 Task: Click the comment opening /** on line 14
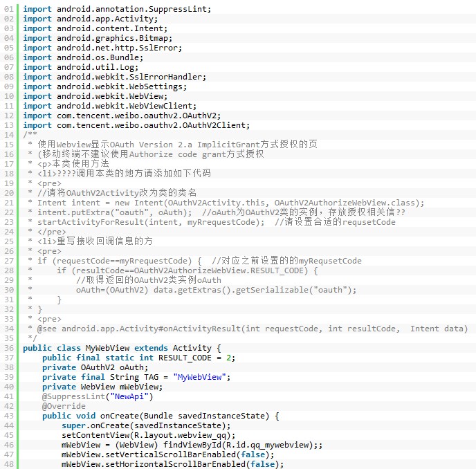click(30, 134)
